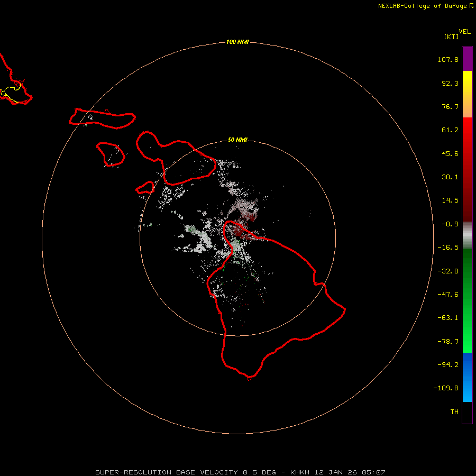
Task: Click the gray near-zero color bar segment
Action: click(x=467, y=235)
